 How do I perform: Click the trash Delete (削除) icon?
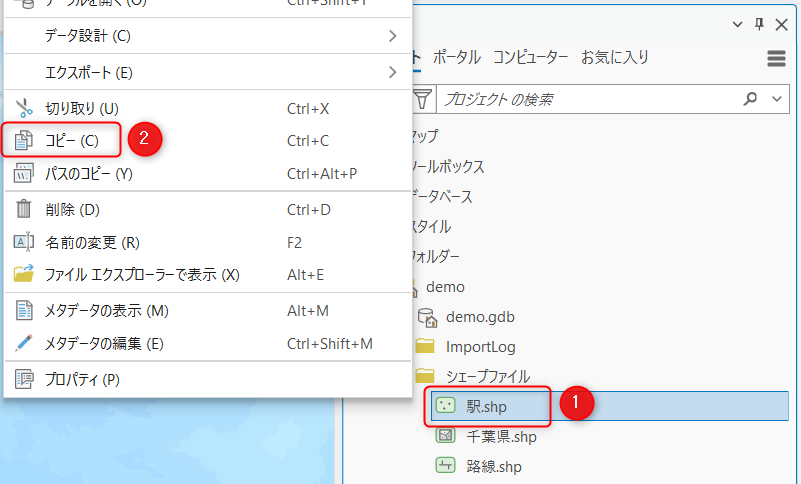(x=24, y=210)
